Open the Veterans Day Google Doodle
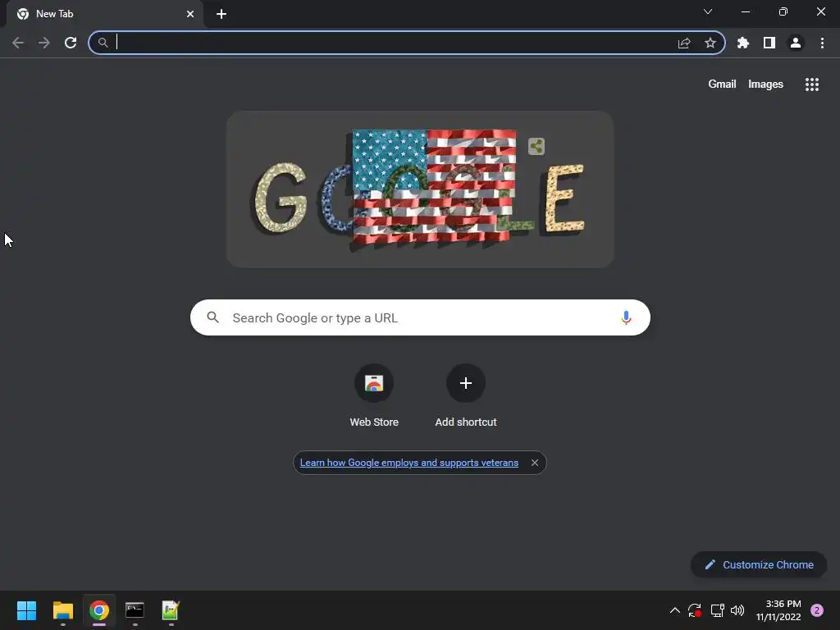Screen dimensions: 840x630 (x=420, y=189)
